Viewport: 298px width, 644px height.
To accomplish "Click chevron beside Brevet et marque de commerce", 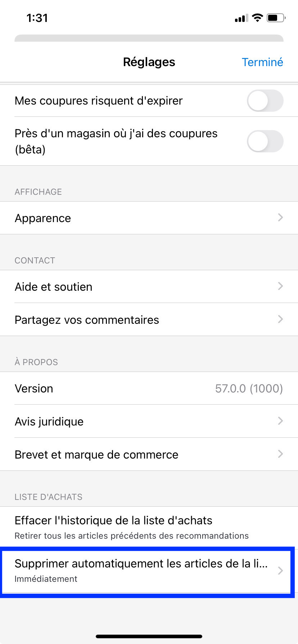I will point(280,454).
